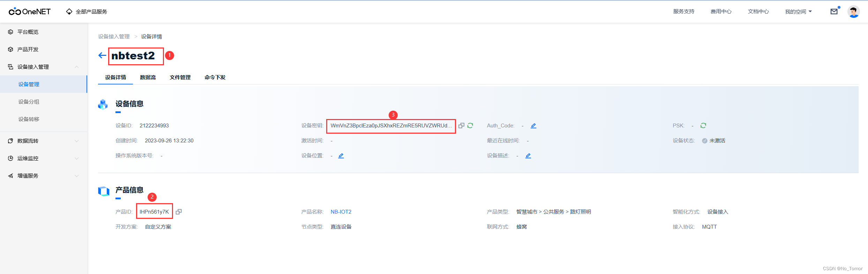Click the 产品开发 cube icon
This screenshot has height=274, width=868.
(x=10, y=49)
